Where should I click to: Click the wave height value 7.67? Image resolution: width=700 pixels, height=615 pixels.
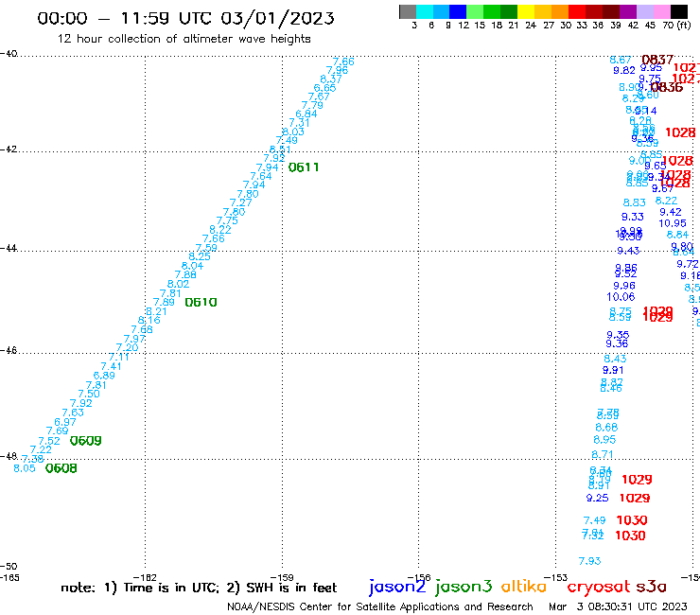[x=318, y=97]
